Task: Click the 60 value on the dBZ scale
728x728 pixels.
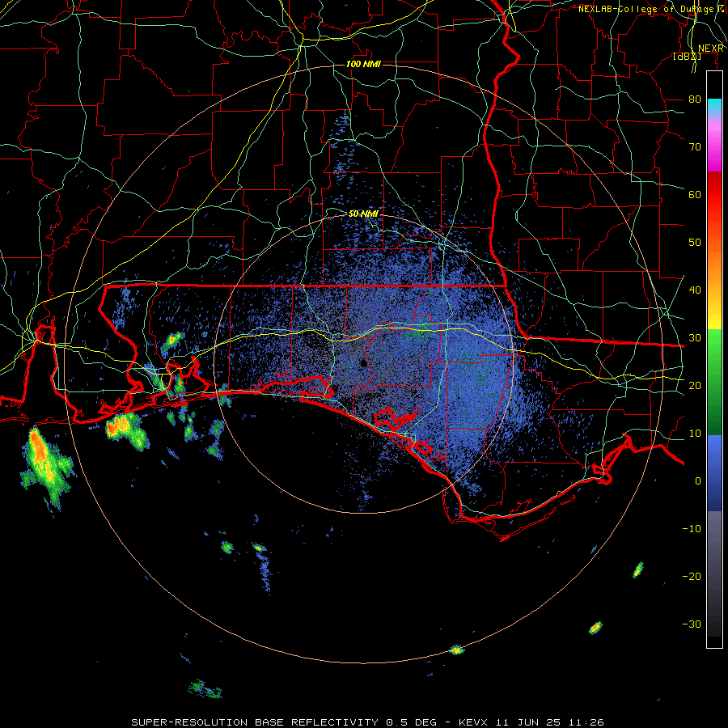Action: [x=695, y=194]
